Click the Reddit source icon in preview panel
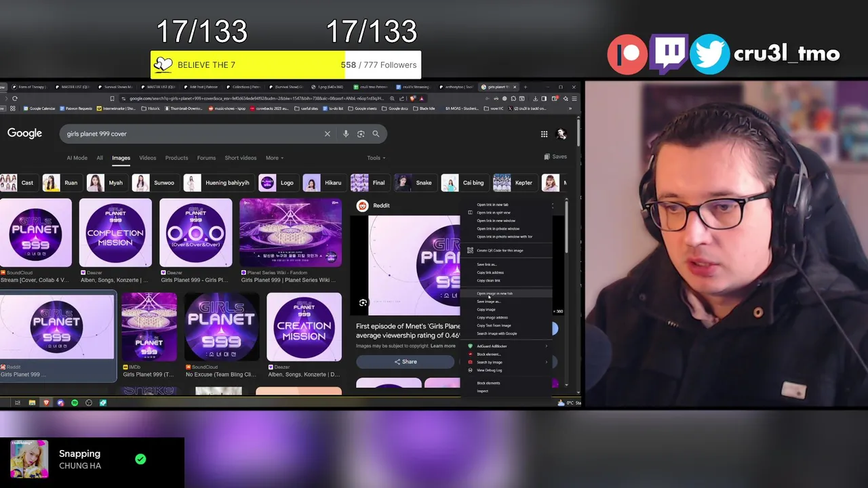 coord(362,205)
